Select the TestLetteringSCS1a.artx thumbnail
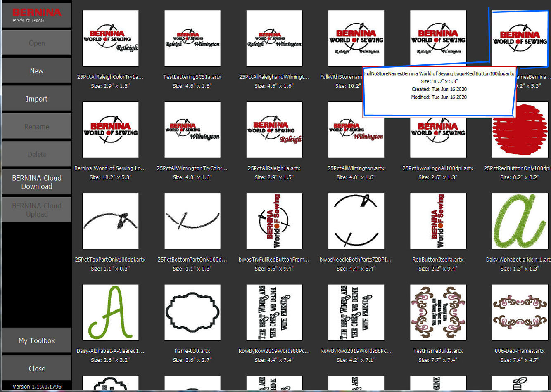Screen dimensions: 551x392 point(192,38)
